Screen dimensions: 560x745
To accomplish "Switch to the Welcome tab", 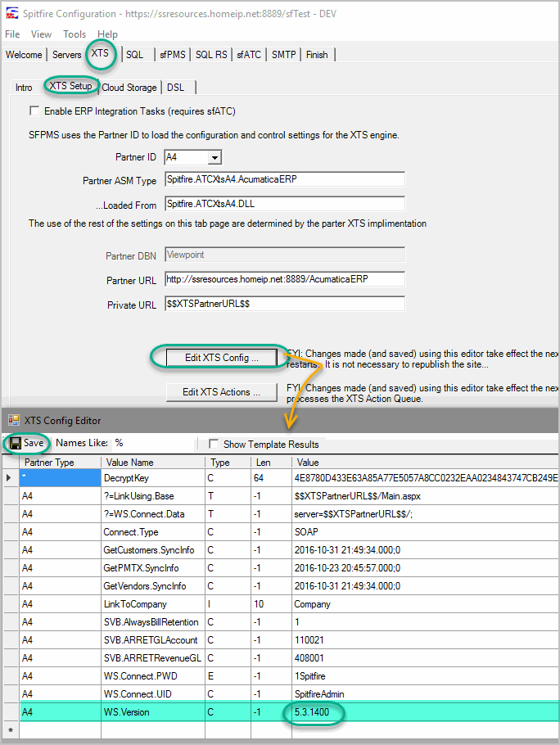I will pyautogui.click(x=24, y=55).
